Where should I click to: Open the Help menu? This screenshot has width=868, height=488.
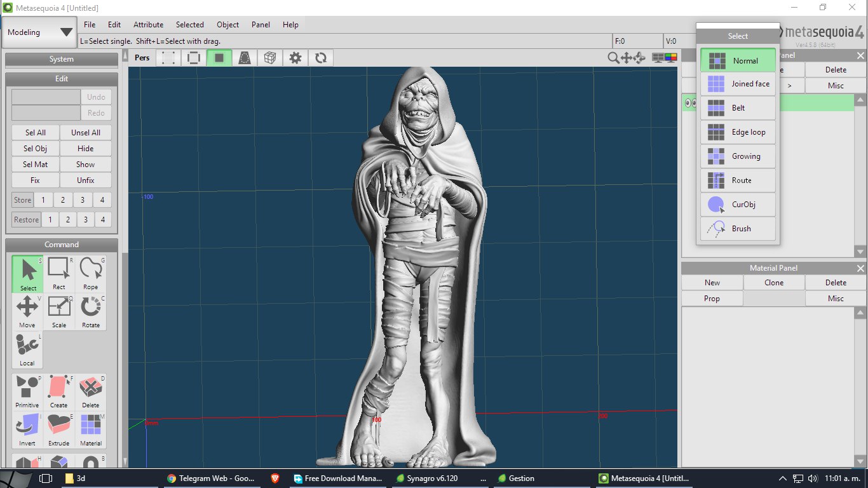coord(290,25)
